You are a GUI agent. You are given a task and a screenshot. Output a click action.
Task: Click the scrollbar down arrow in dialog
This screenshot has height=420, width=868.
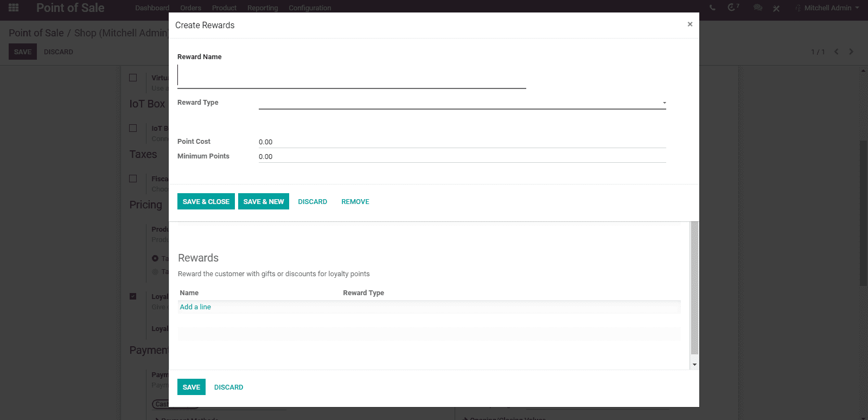coord(694,365)
